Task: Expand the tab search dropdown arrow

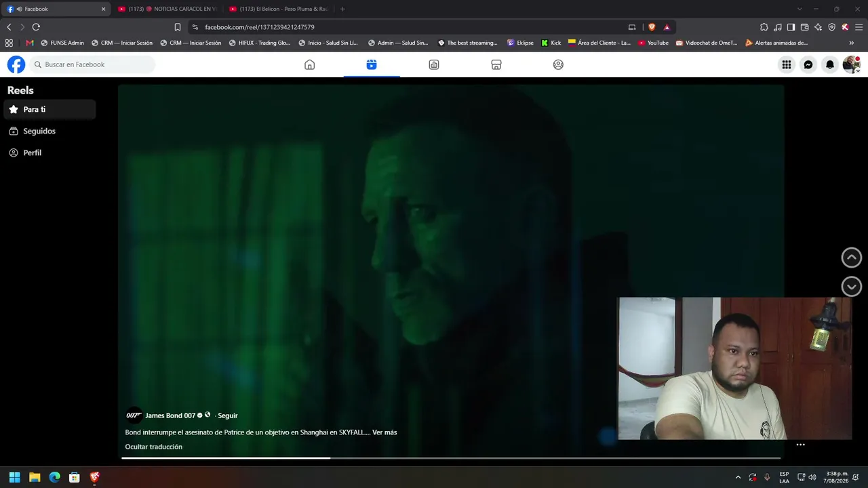Action: (800, 9)
